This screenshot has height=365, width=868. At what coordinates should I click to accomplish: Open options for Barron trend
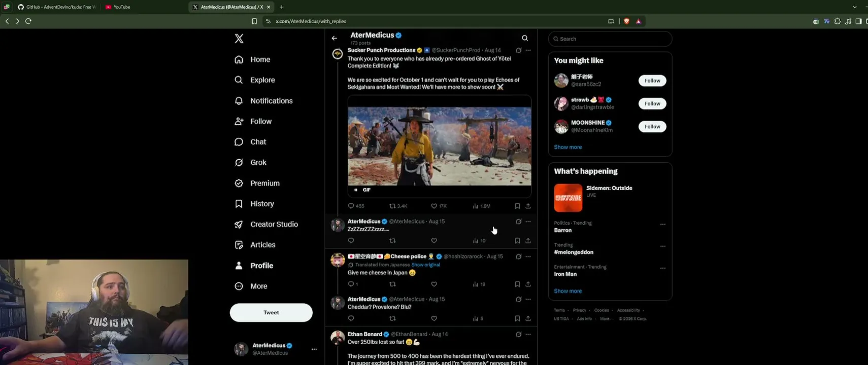[x=662, y=225]
